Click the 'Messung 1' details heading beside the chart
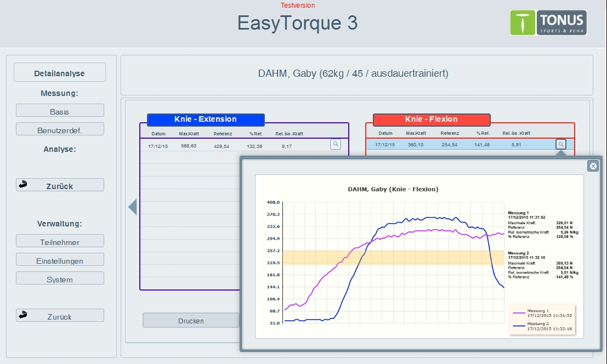This screenshot has height=364, width=607. 518,213
